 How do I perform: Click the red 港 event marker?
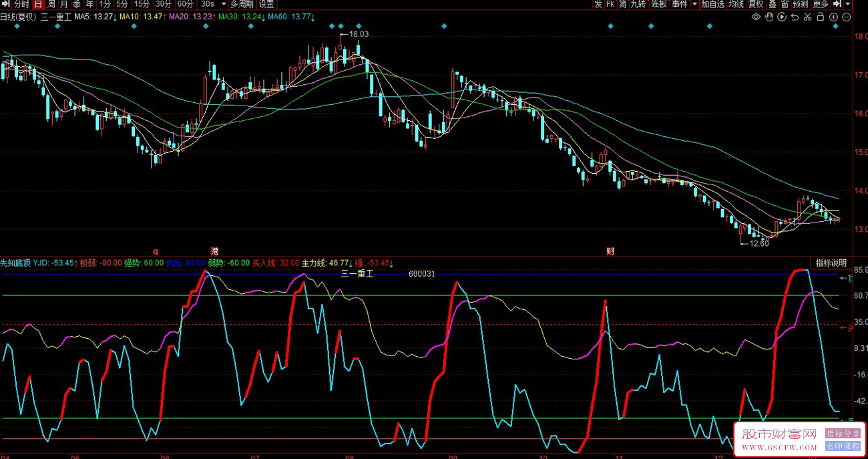[214, 251]
